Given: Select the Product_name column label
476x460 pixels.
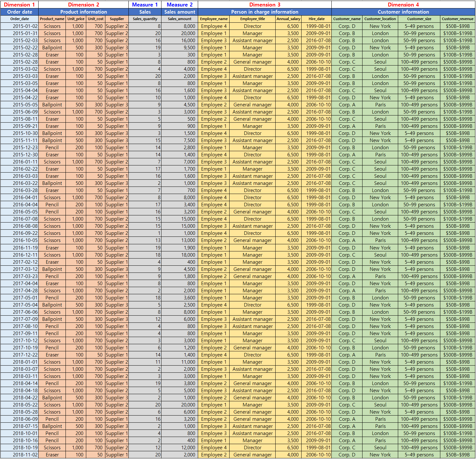Looking at the screenshot, I should [x=52, y=19].
